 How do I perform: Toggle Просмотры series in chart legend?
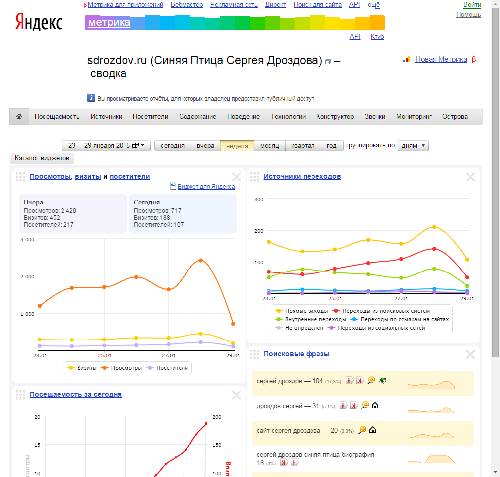(x=121, y=368)
